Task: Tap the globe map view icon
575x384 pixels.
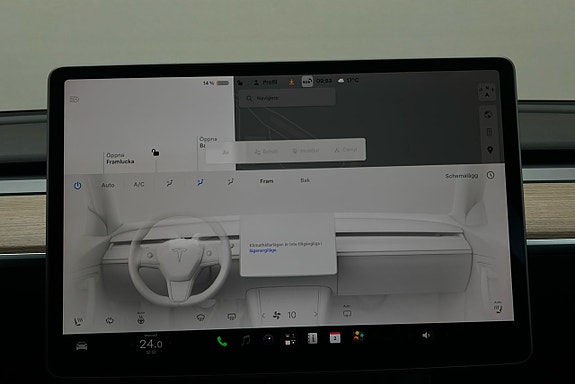Action: pos(488,114)
